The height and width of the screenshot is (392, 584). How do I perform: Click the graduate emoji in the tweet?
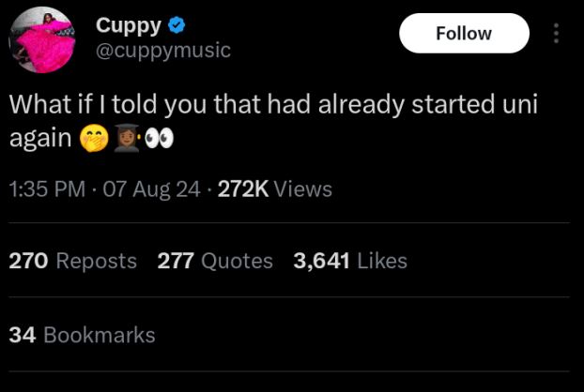(x=127, y=139)
